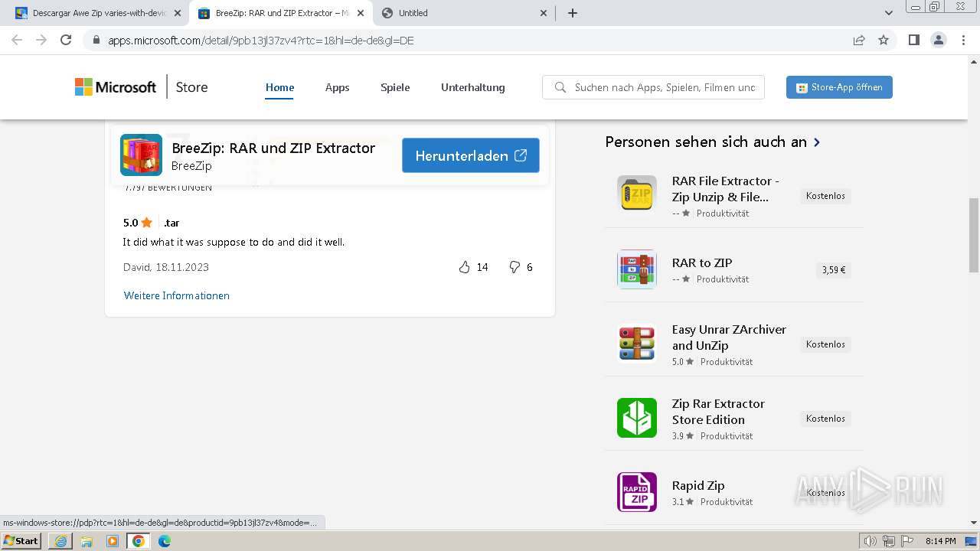Image resolution: width=980 pixels, height=551 pixels.
Task: Click the Kostenlos button for RAR File Extractor
Action: pos(825,196)
